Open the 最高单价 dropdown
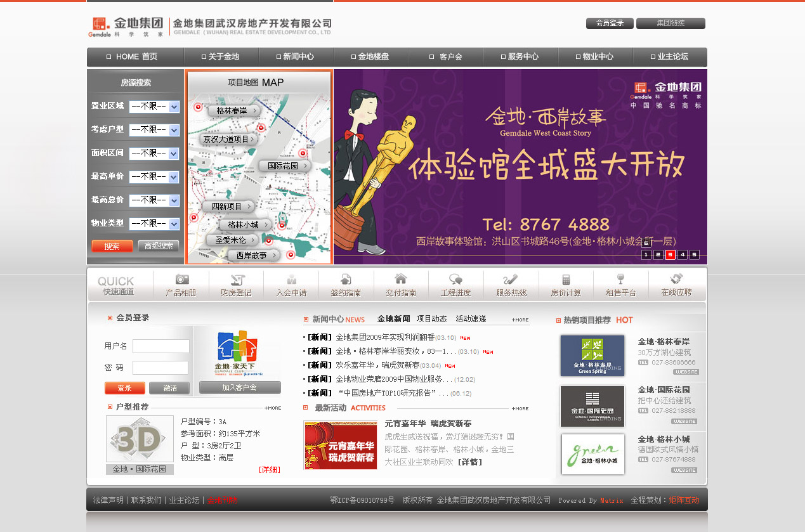The width and height of the screenshot is (805, 532). (x=154, y=177)
